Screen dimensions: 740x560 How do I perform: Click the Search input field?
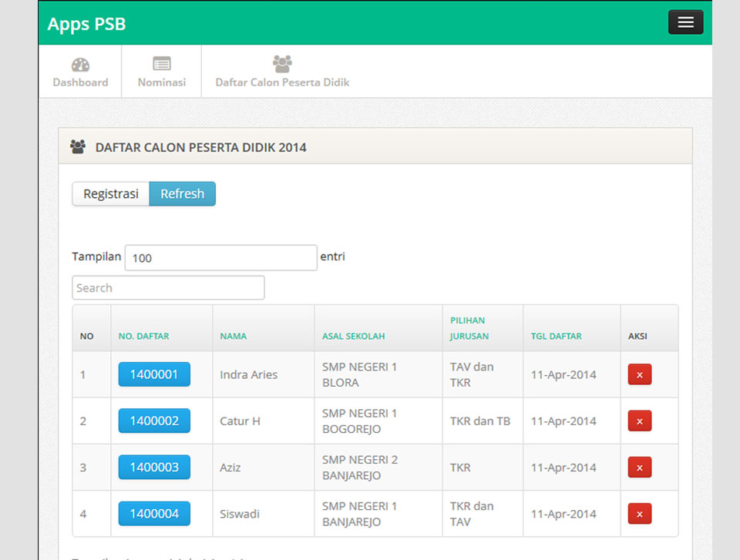coord(168,288)
